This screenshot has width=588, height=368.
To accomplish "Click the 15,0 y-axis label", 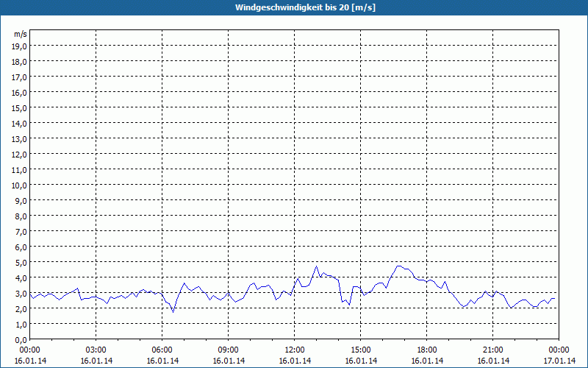I will (x=21, y=108).
